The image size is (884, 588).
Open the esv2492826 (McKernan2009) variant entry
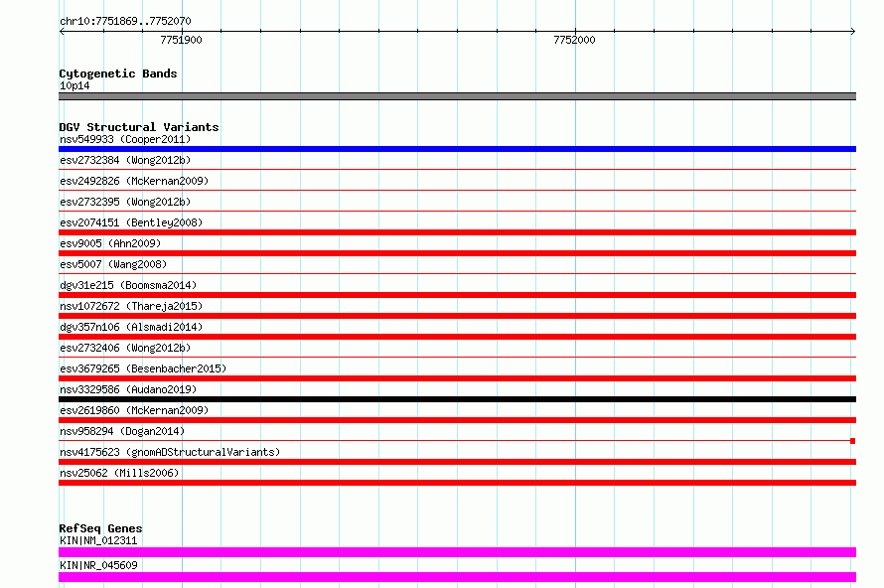(134, 181)
